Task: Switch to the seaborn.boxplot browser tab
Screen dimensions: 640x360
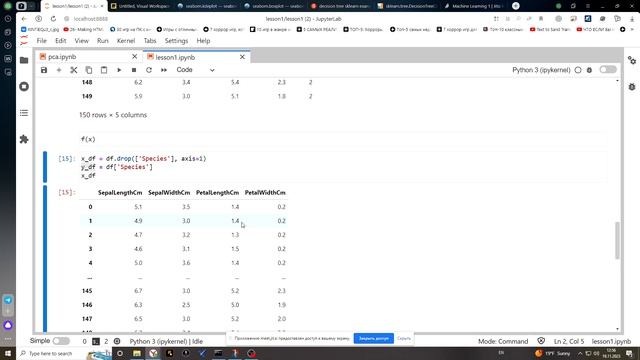Action: tap(275, 6)
